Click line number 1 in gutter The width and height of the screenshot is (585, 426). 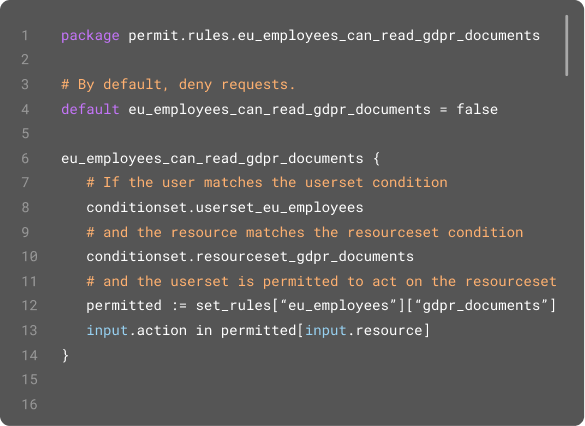pos(25,35)
